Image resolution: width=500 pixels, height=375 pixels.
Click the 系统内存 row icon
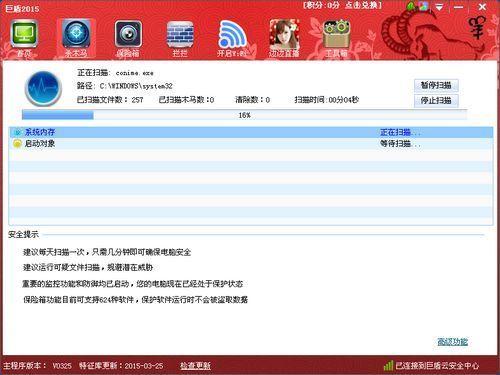[17, 132]
